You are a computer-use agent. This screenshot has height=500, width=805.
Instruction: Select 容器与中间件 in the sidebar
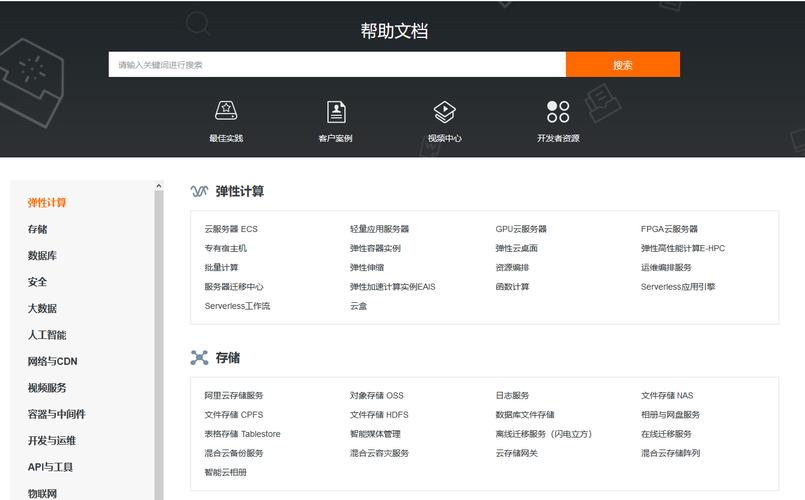tap(56, 414)
